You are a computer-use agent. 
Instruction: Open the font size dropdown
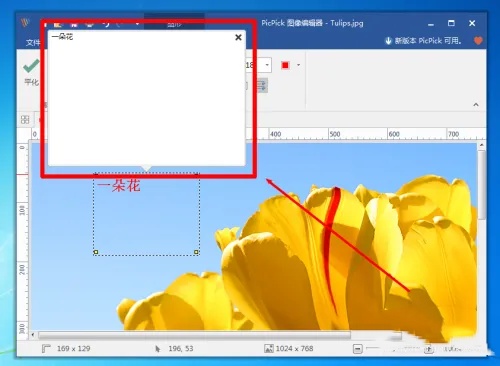[267, 65]
